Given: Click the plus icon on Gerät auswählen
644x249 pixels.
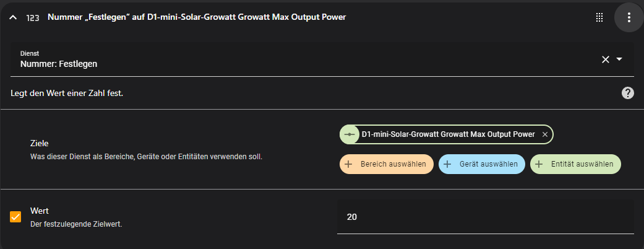Looking at the screenshot, I should [447, 164].
